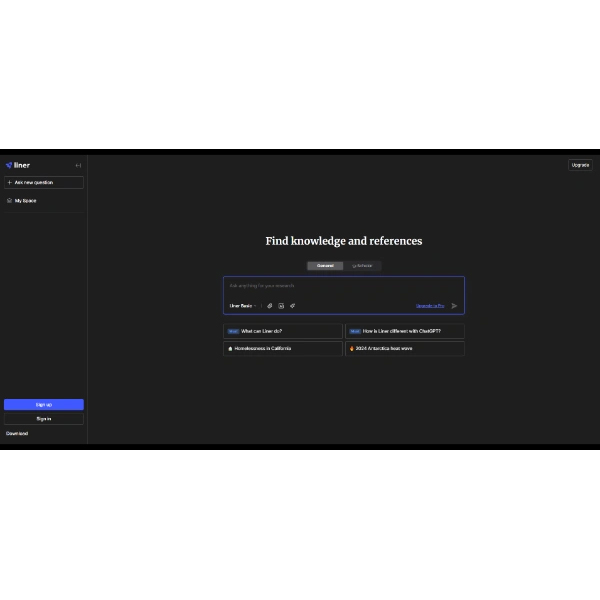This screenshot has width=600, height=600.
Task: Click the Download link in the sidebar
Action: point(17,434)
